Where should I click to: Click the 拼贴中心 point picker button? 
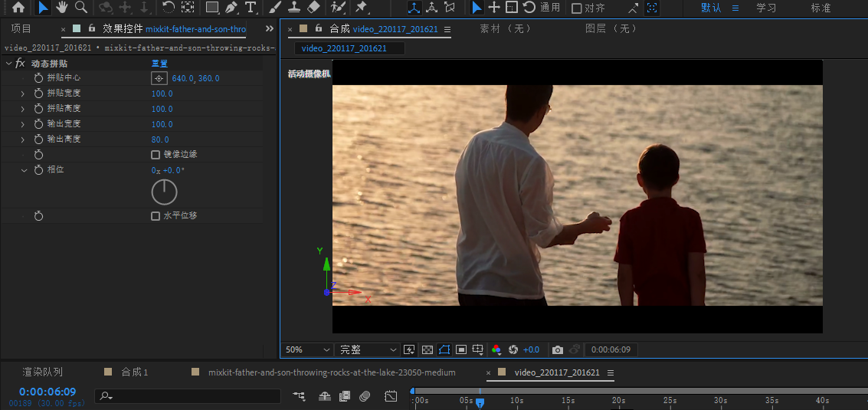[x=159, y=78]
